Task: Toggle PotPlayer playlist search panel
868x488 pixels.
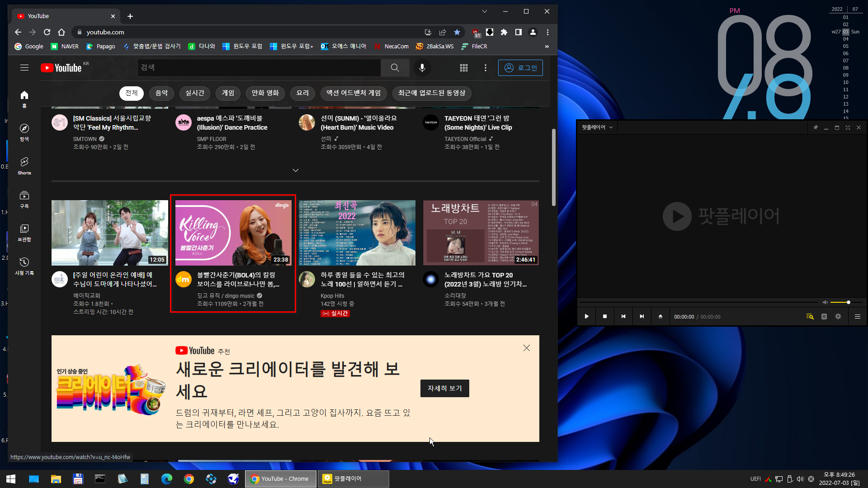Action: tap(810, 316)
